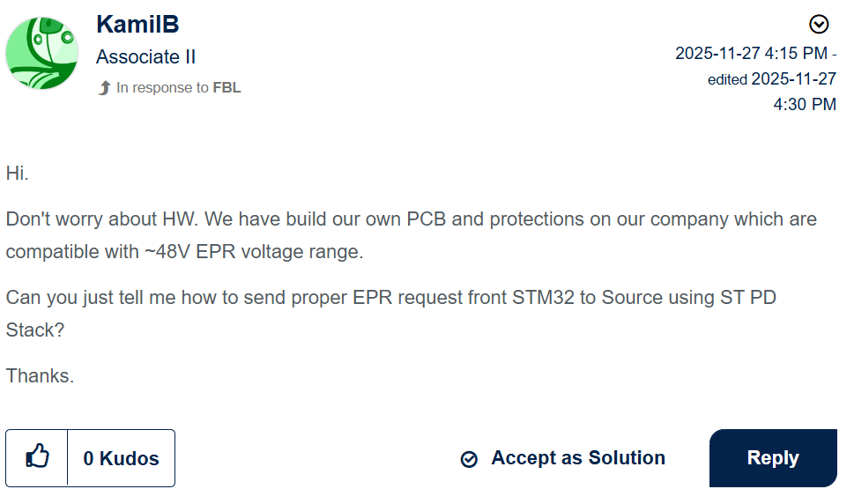Image resolution: width=854 pixels, height=504 pixels.
Task: Open KamilB's profile avatar image
Action: (x=42, y=54)
